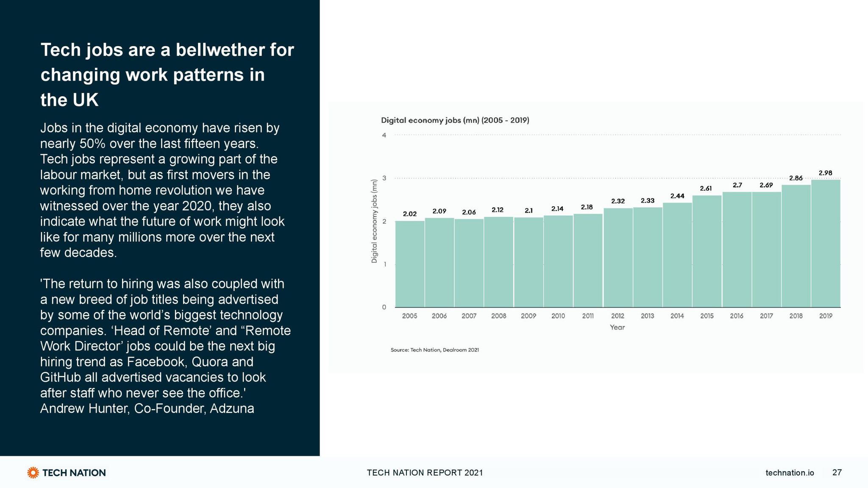Viewport: 868px width, 488px height.
Task: Select the 2019 bar showing 2.98
Action: [826, 244]
